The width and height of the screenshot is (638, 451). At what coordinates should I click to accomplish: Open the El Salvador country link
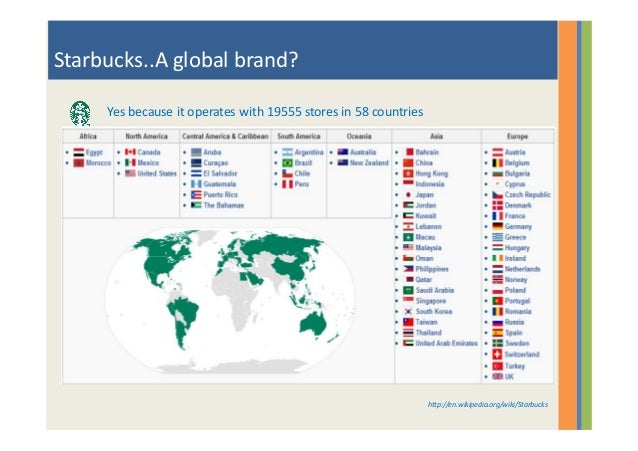[x=220, y=173]
